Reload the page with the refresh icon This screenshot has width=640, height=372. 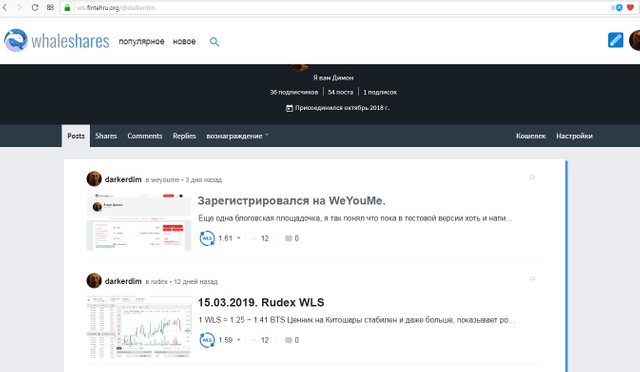tap(35, 7)
